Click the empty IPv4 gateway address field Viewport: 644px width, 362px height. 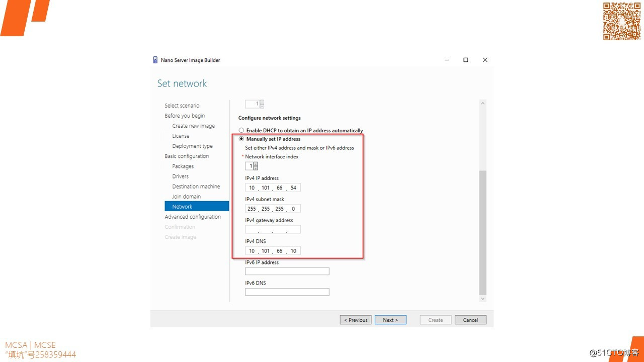[x=273, y=230]
